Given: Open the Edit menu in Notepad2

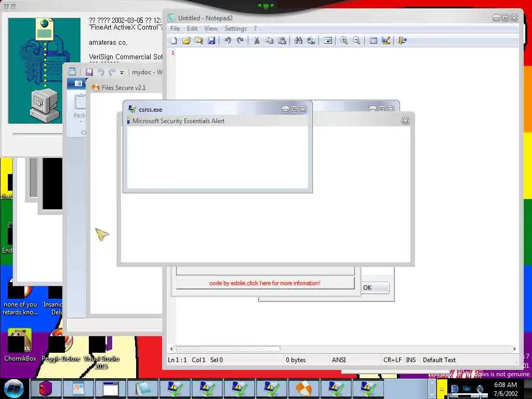Looking at the screenshot, I should (192, 29).
